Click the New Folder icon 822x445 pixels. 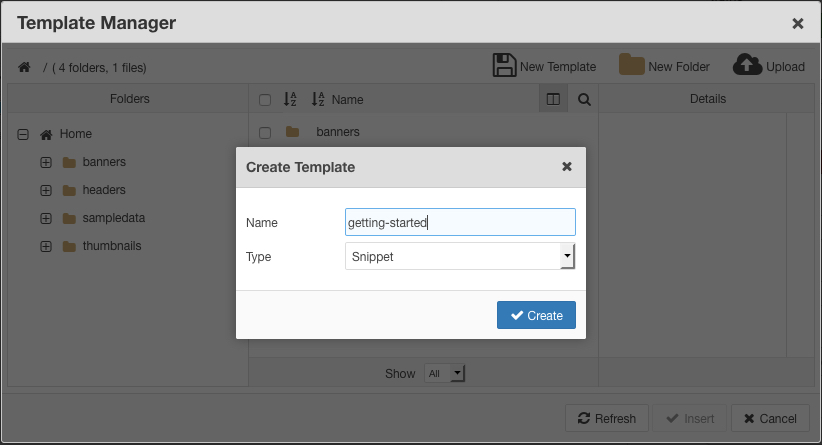631,65
